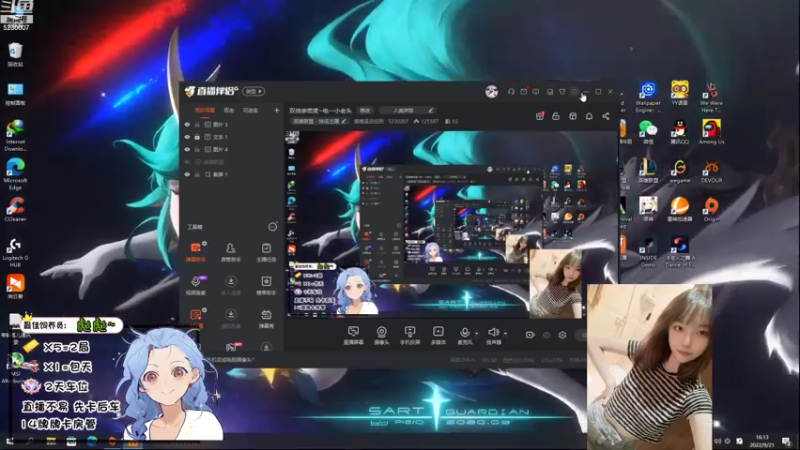Viewport: 800px width, 450px height.
Task: Open live settings gear in bottom bar
Action: (562, 335)
